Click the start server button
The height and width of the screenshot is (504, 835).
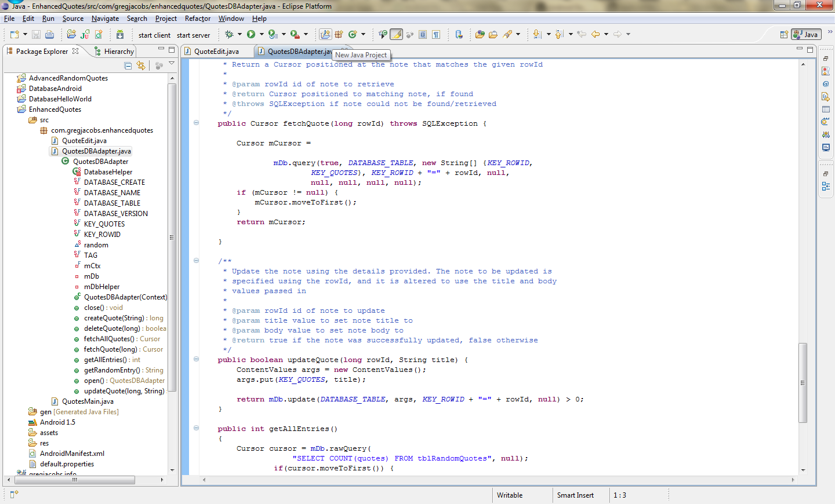(193, 35)
